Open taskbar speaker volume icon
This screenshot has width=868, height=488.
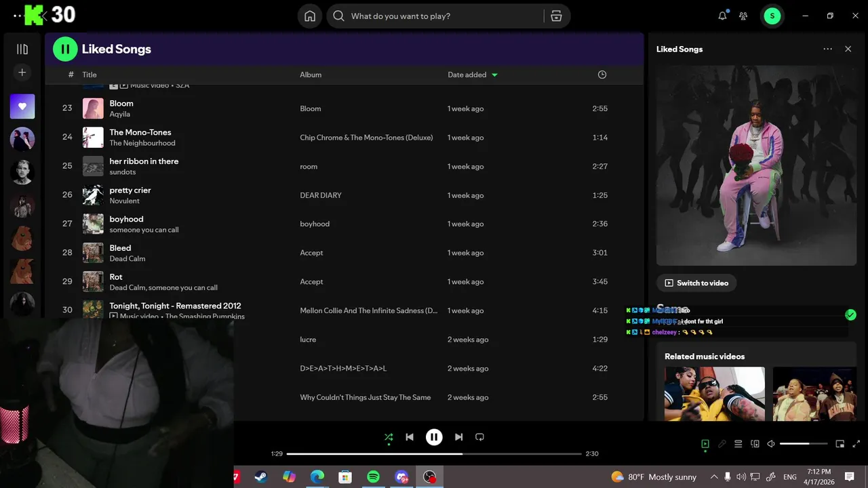point(741,477)
